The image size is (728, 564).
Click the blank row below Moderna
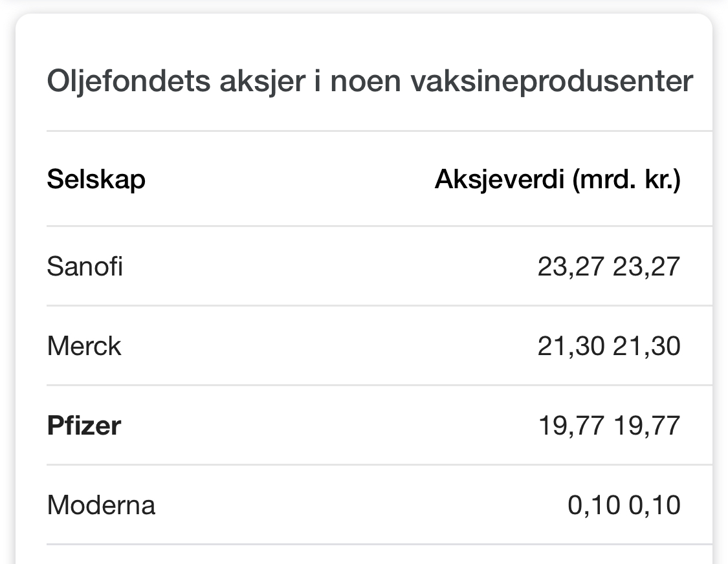[362, 555]
